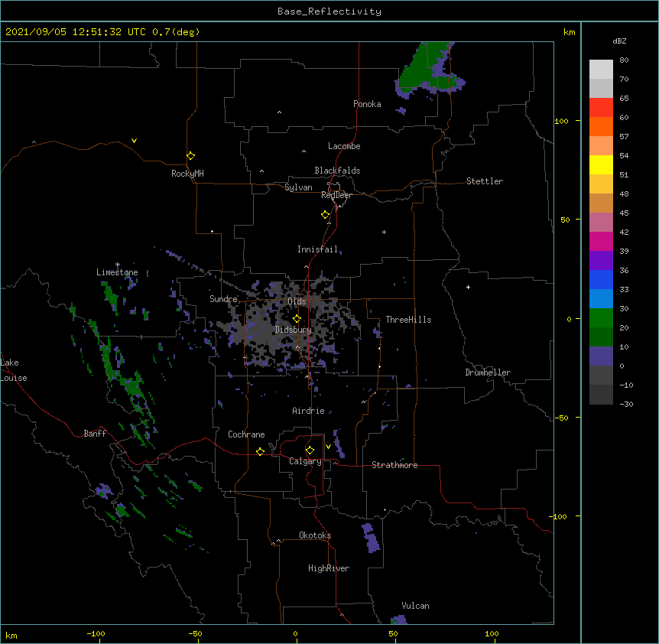This screenshot has width=659, height=644.
Task: Click the blue 36-33 dBZ legend swatch
Action: pyautogui.click(x=601, y=279)
